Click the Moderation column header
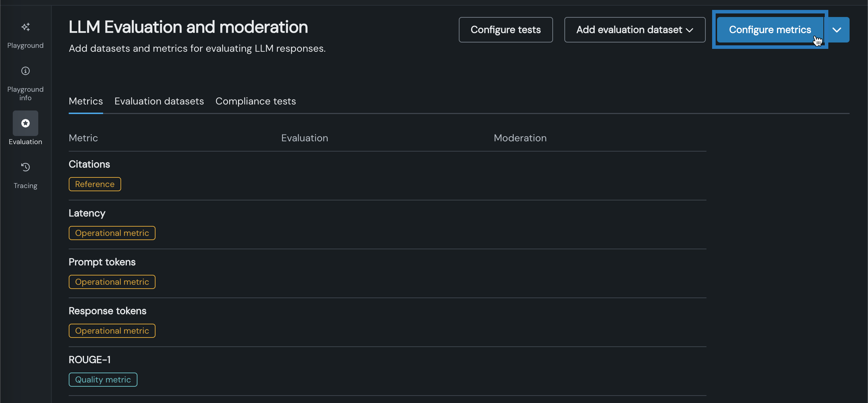The image size is (868, 403). point(520,138)
